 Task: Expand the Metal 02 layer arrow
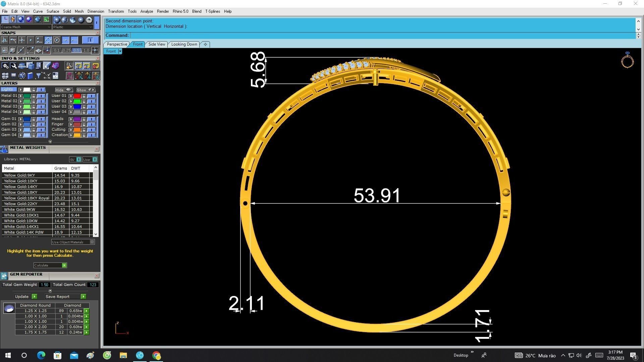[20, 101]
